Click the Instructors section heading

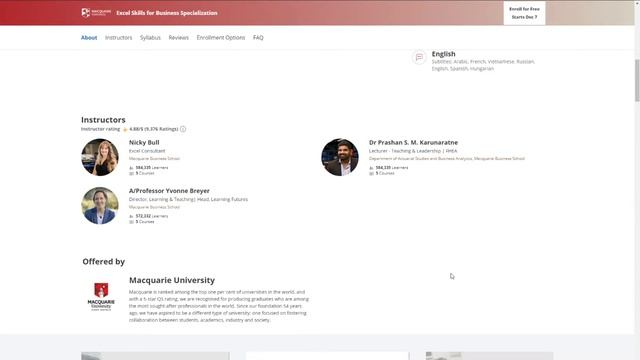click(103, 120)
